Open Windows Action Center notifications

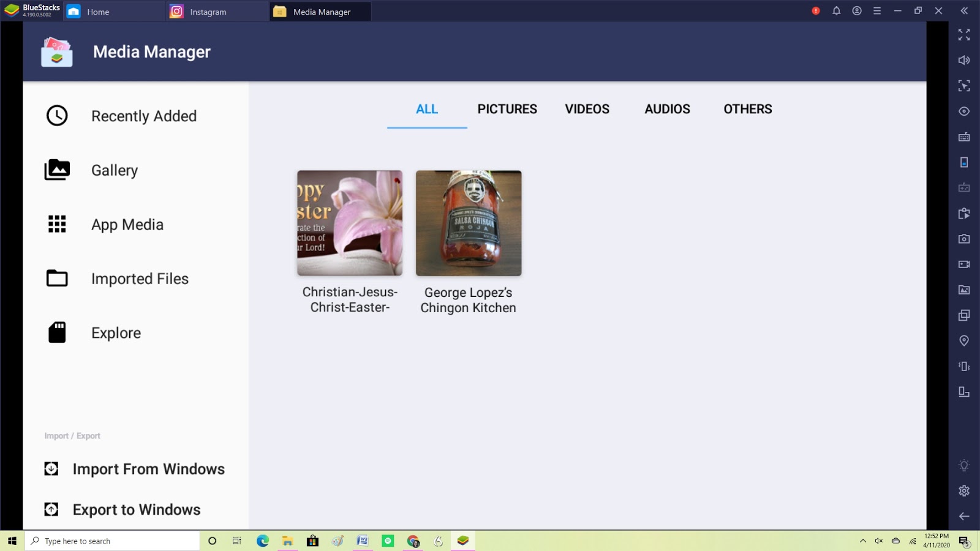pyautogui.click(x=964, y=541)
